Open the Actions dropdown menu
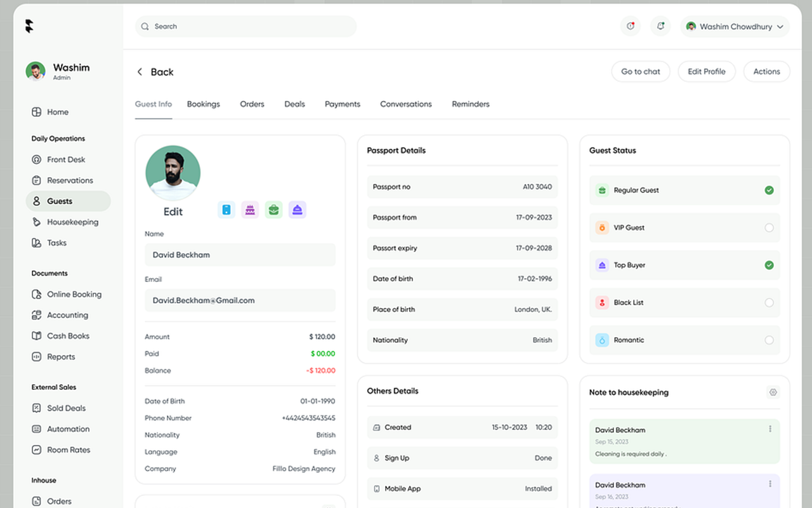This screenshot has width=812, height=508. point(766,71)
